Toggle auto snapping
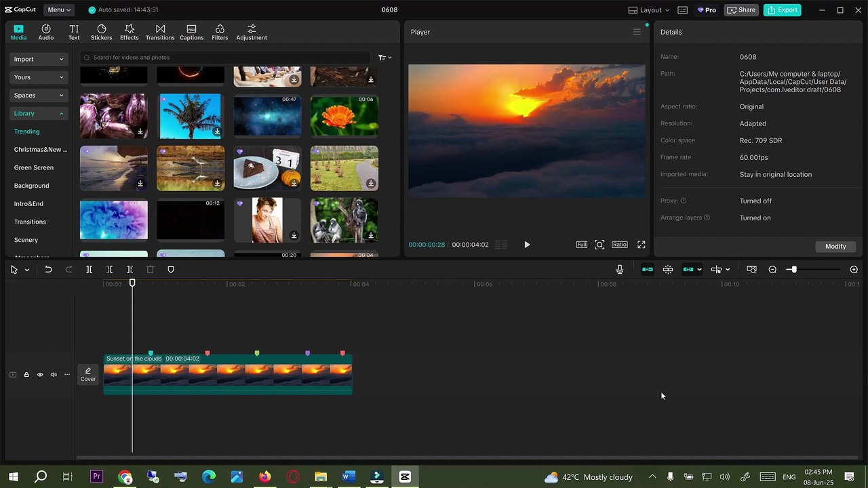This screenshot has height=488, width=868. click(x=668, y=270)
